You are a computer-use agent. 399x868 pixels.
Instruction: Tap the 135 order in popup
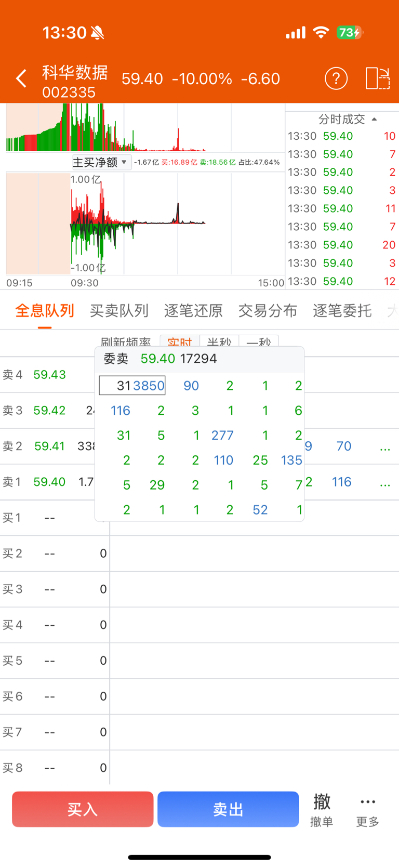point(291,460)
